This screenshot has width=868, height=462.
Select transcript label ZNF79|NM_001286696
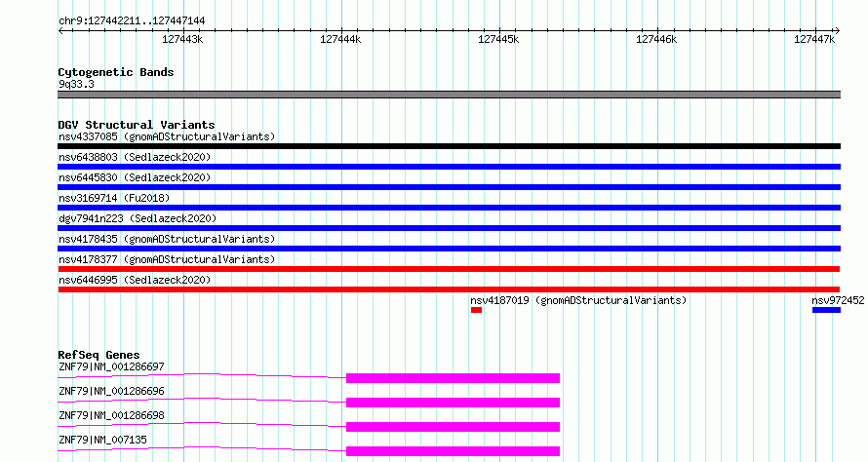(x=111, y=391)
